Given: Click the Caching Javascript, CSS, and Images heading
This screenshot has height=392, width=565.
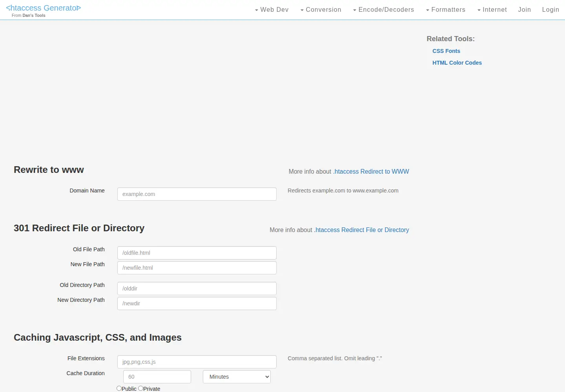Looking at the screenshot, I should pyautogui.click(x=97, y=338).
